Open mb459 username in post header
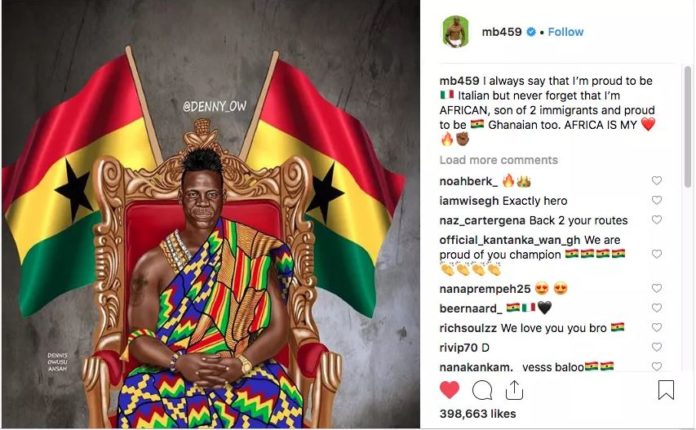 pyautogui.click(x=502, y=32)
